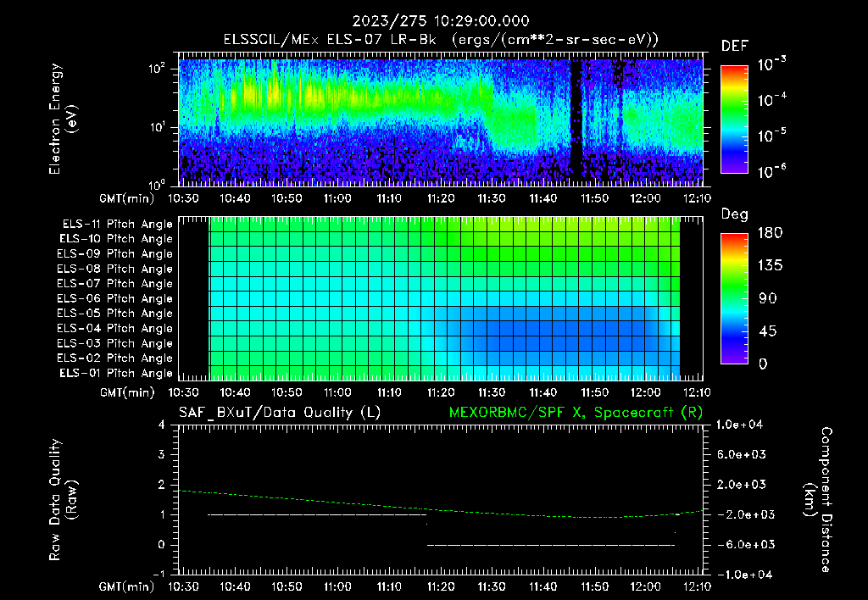This screenshot has height=600, width=868.
Task: Select the Deg legend title
Action: 735,214
